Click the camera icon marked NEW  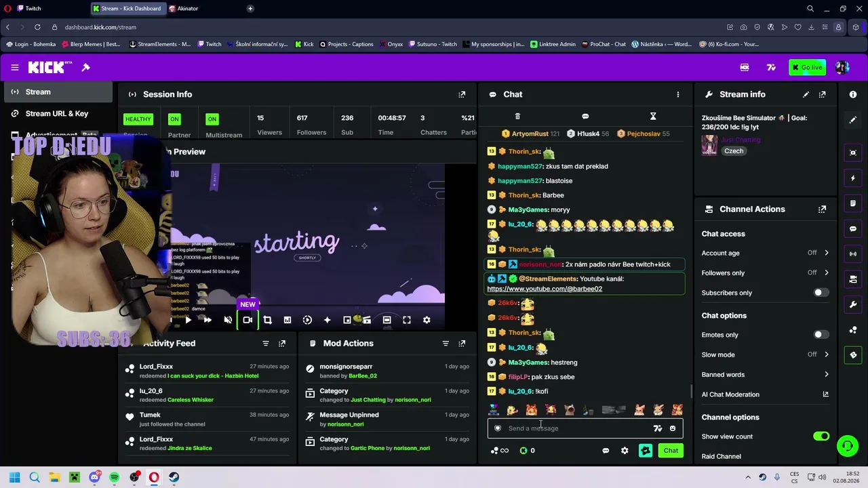point(248,320)
